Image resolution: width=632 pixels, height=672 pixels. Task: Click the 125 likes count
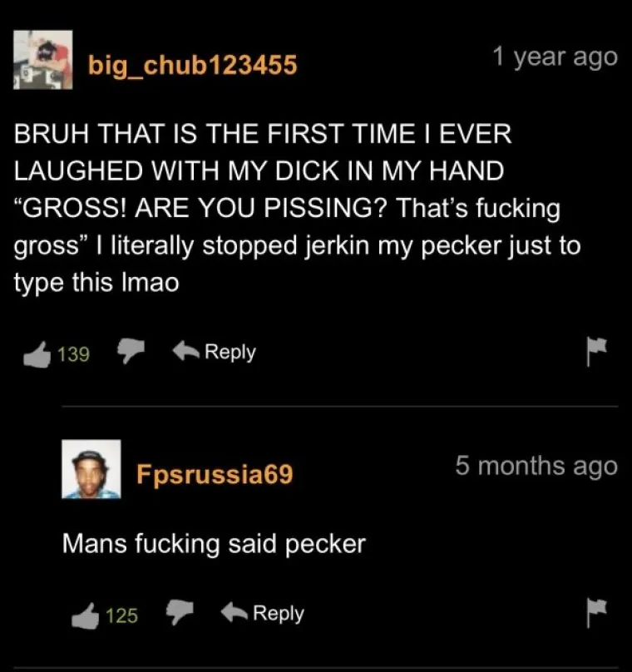coord(121,615)
